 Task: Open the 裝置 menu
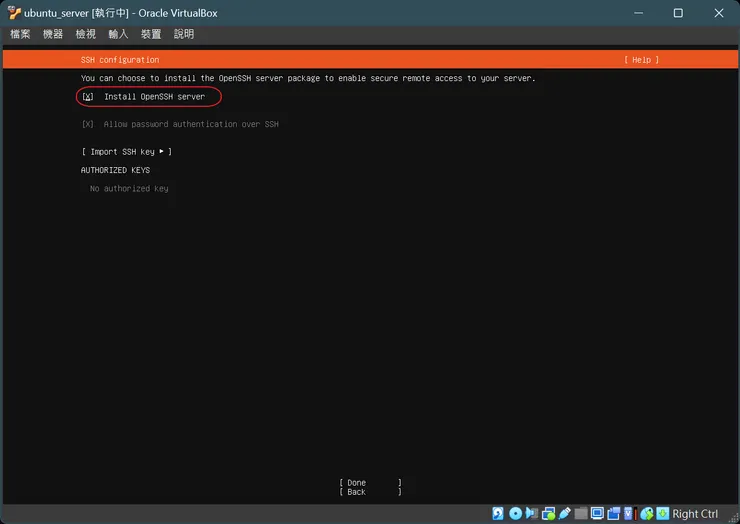pos(151,34)
